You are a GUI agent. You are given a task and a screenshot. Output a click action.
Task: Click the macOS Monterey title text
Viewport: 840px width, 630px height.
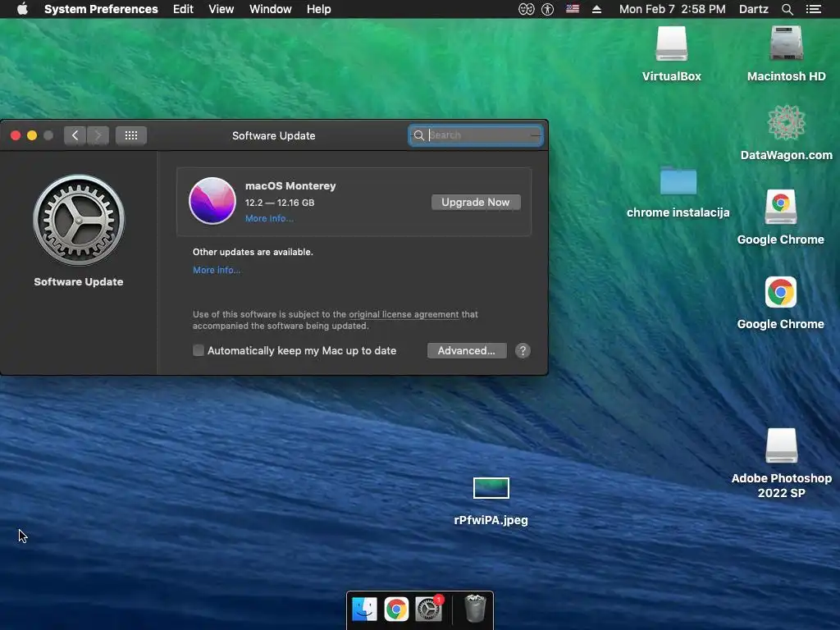pos(290,186)
